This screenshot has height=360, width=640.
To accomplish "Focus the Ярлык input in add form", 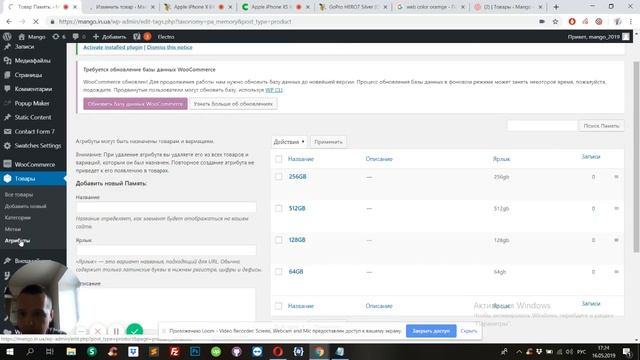I will tap(166, 250).
